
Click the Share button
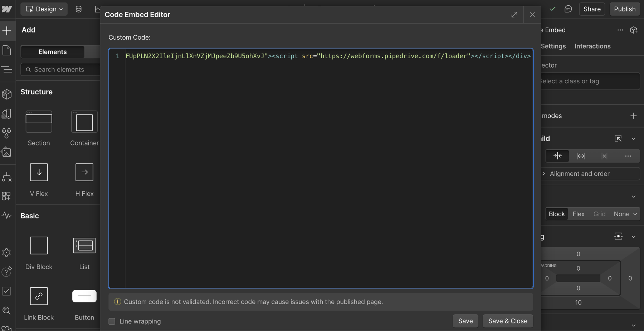tap(592, 9)
